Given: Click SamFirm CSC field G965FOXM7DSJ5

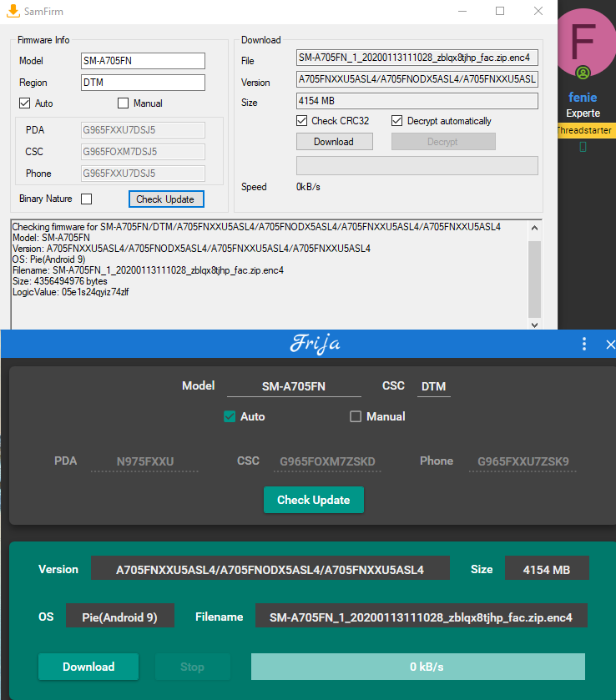Looking at the screenshot, I should coord(143,152).
